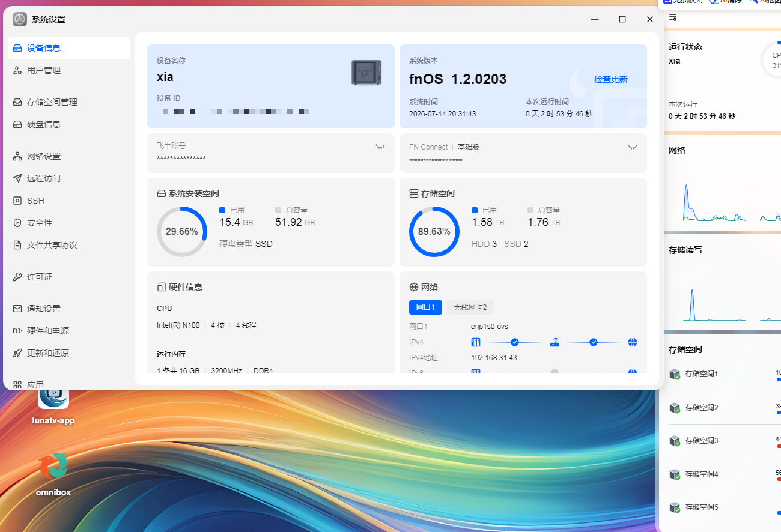Click the 89.63% storage usage ring
The width and height of the screenshot is (781, 532).
pos(434,232)
